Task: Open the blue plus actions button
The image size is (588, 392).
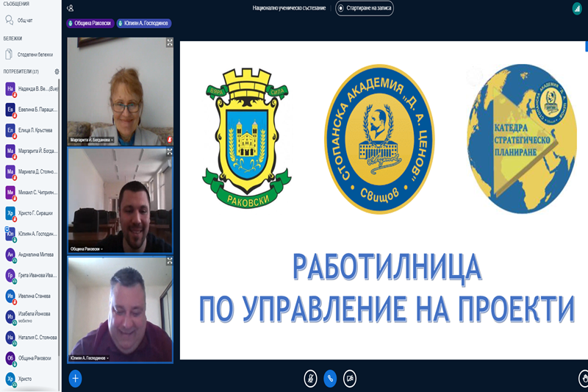Action: pos(76,379)
